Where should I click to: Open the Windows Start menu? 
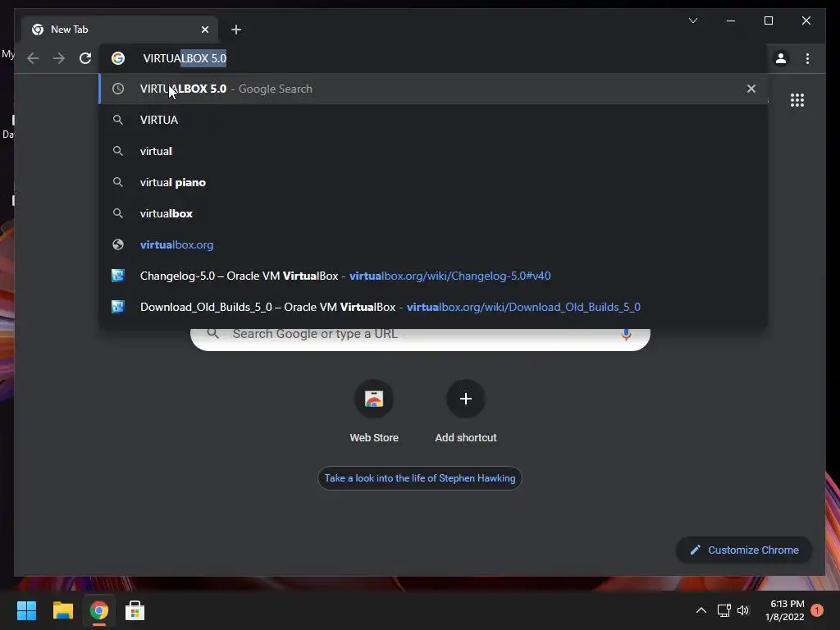click(x=26, y=610)
